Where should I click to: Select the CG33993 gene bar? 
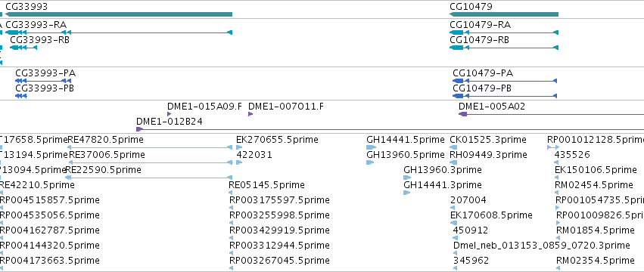click(x=119, y=14)
